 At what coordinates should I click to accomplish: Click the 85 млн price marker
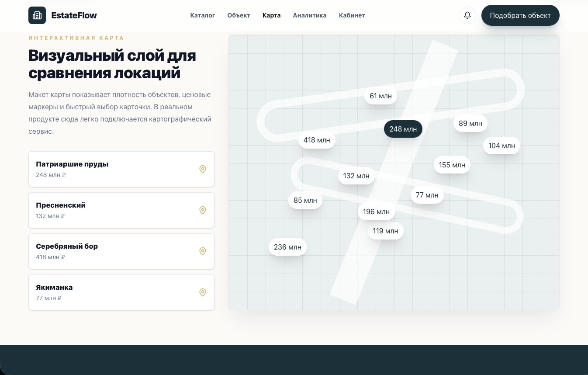305,200
